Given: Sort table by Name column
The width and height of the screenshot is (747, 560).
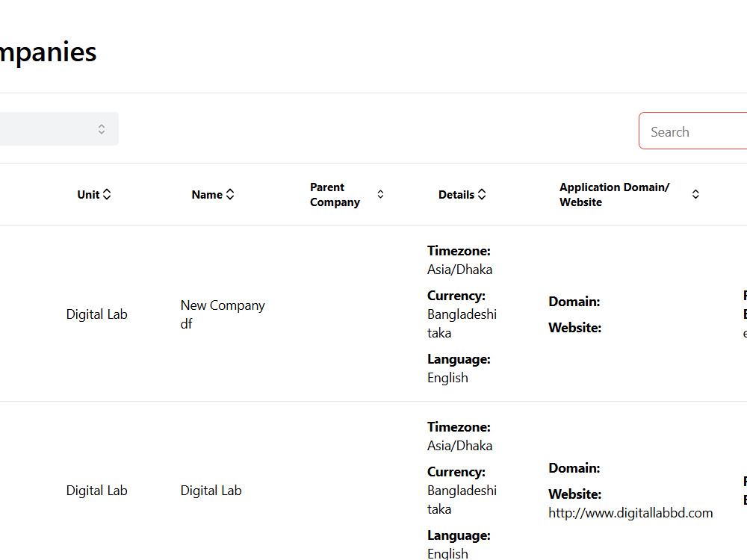Looking at the screenshot, I should tap(230, 194).
